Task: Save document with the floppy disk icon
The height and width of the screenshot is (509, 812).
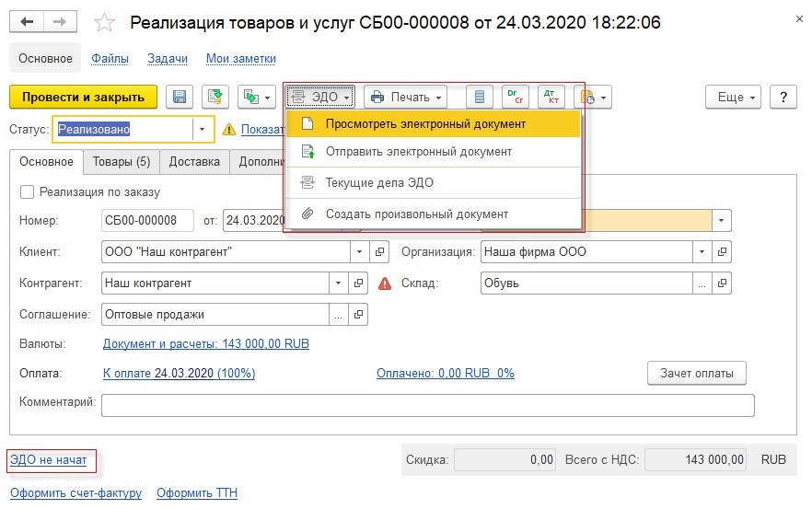Action: coord(180,97)
